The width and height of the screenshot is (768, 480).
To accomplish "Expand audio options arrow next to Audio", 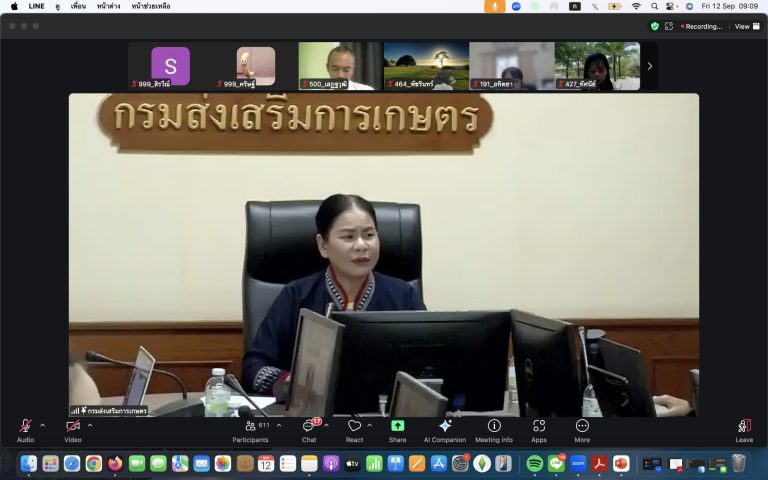I will pyautogui.click(x=42, y=425).
